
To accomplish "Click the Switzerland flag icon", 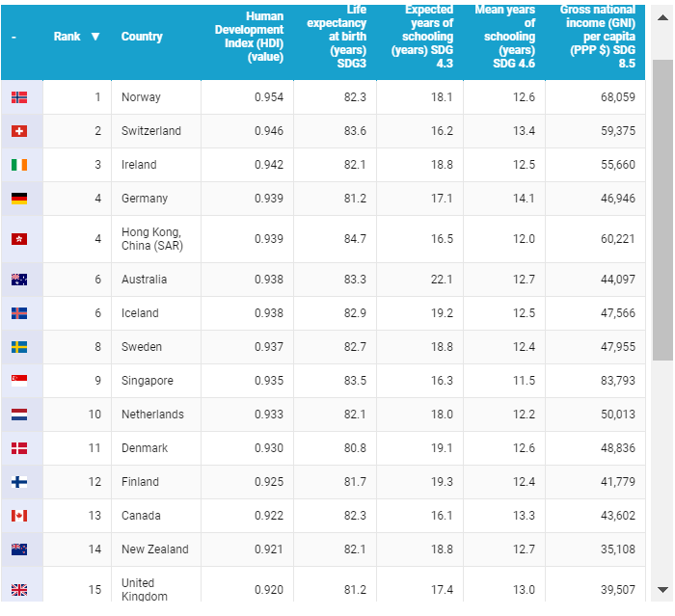I will click(x=19, y=131).
